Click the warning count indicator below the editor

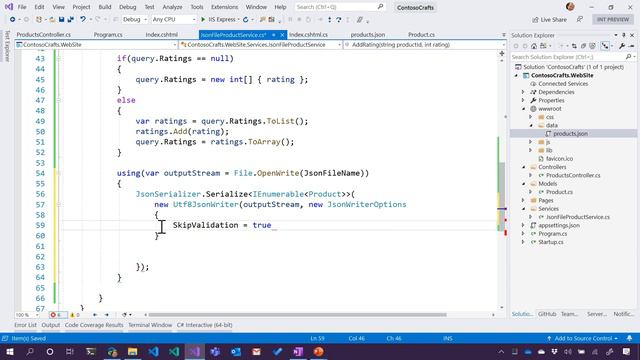75,315
